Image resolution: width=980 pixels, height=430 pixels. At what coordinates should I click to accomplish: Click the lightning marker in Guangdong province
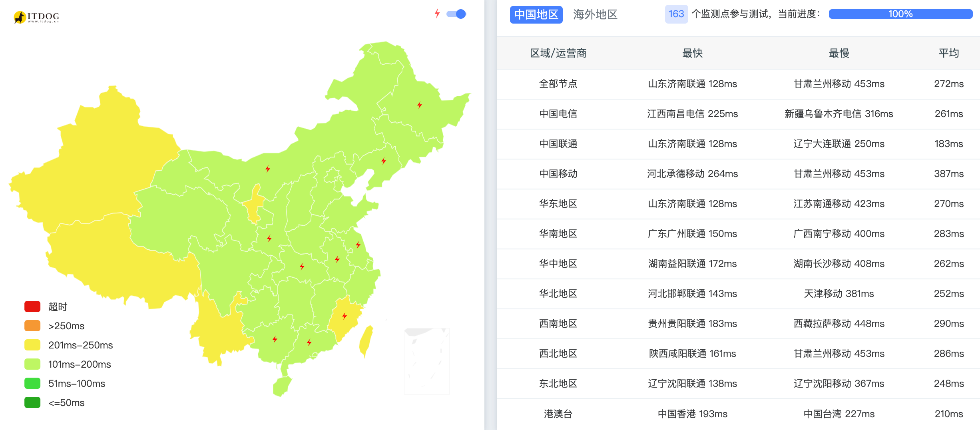[x=309, y=342]
